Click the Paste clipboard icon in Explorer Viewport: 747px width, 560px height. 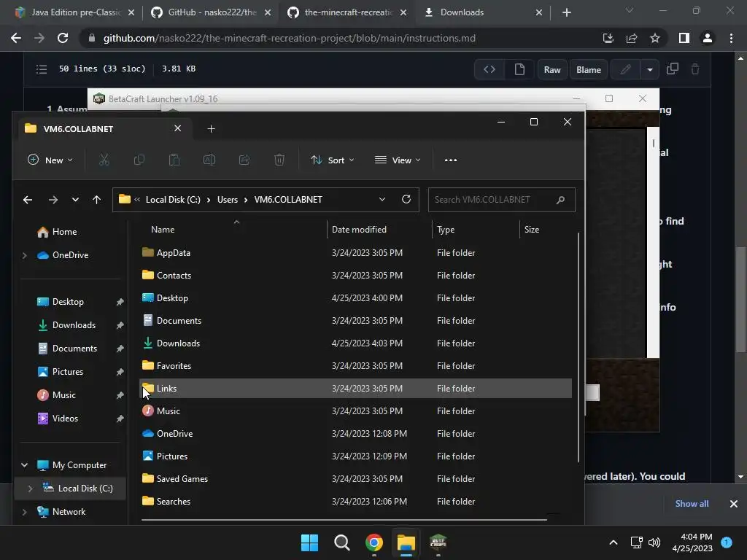pos(174,160)
